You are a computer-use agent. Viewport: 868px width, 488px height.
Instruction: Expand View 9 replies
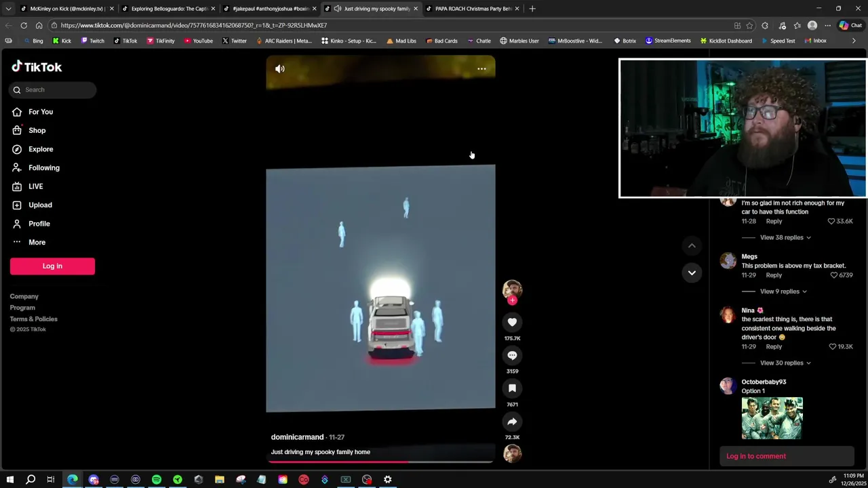pos(783,291)
